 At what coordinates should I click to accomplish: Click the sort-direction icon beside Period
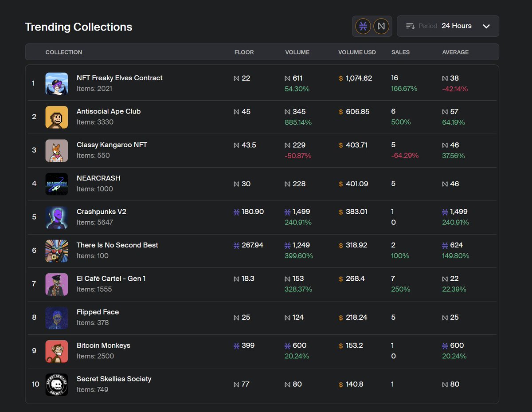pyautogui.click(x=410, y=26)
